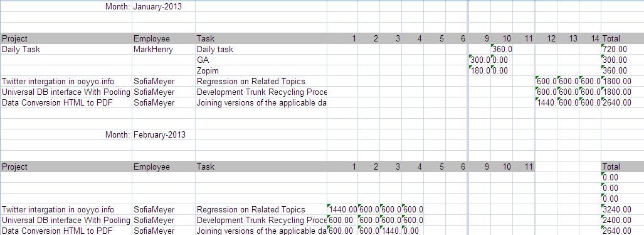
Task: Click SofiaMeyer in February's Universal DB row
Action: click(164, 220)
